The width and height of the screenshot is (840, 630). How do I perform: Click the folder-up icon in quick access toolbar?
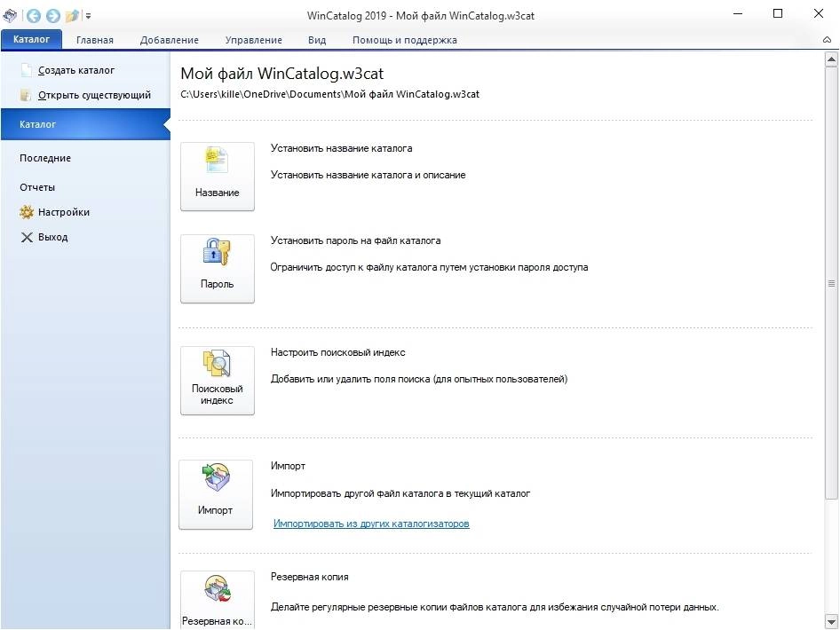pos(72,16)
